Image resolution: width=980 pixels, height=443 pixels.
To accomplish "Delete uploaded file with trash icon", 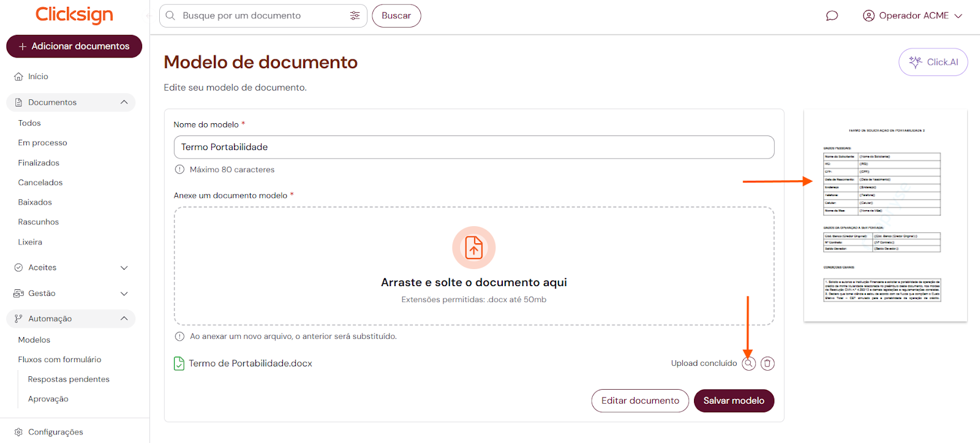I will coord(767,363).
